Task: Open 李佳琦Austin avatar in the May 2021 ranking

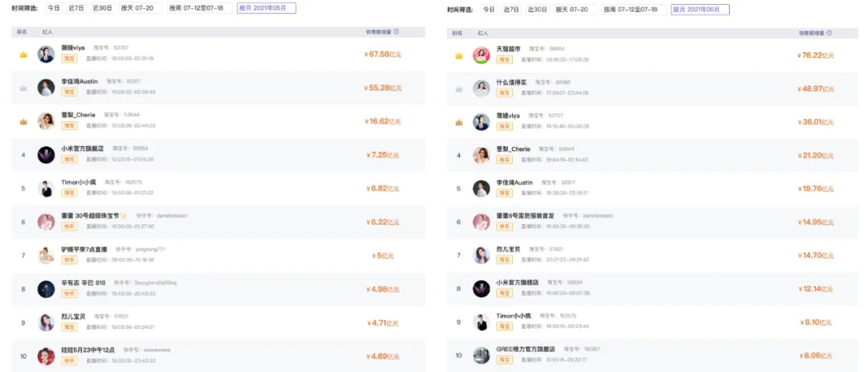Action: pyautogui.click(x=46, y=88)
